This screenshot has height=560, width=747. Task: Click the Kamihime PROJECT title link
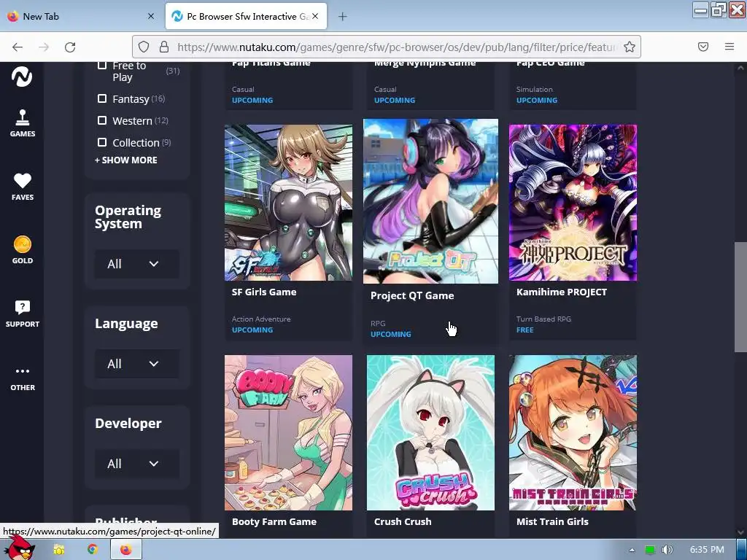point(562,292)
